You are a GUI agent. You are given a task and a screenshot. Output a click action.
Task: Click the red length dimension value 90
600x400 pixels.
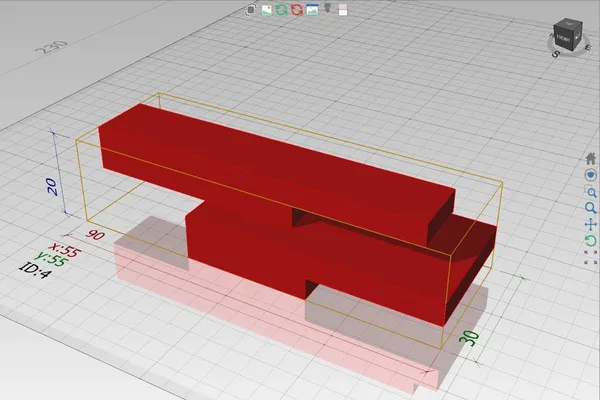pyautogui.click(x=95, y=234)
